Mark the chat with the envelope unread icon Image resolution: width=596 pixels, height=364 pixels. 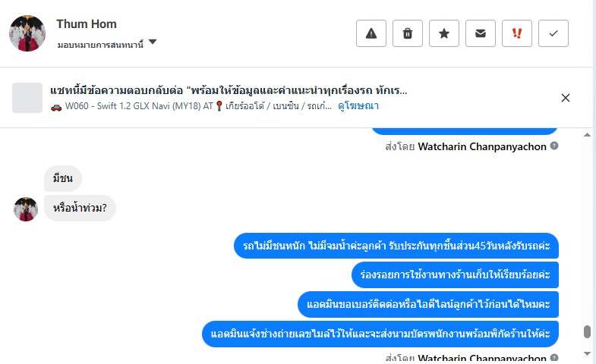pyautogui.click(x=481, y=33)
